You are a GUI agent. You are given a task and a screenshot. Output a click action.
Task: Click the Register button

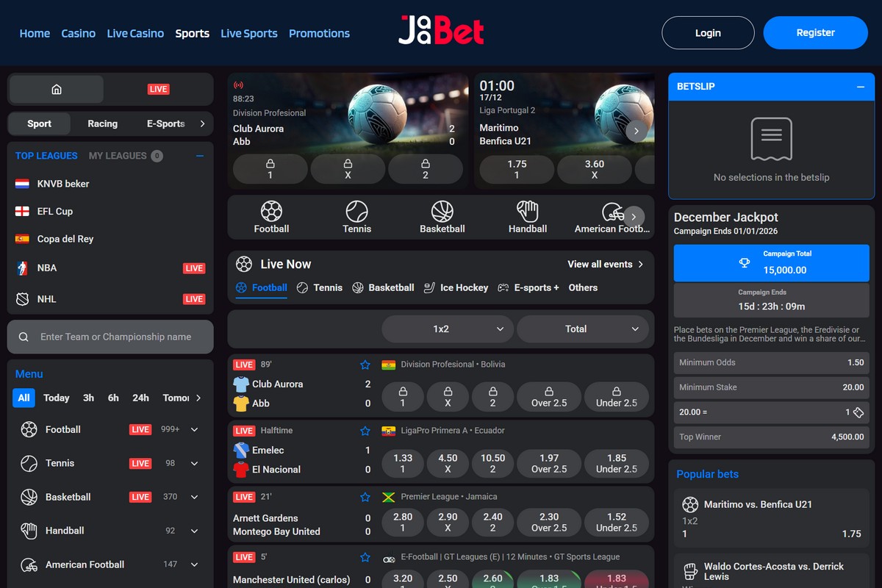click(815, 32)
